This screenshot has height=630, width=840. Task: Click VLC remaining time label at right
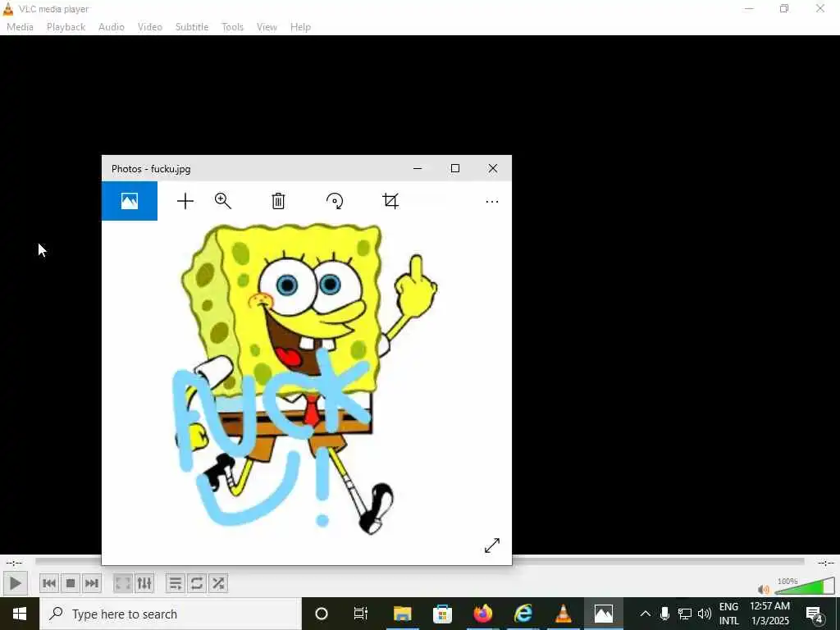[x=825, y=563]
